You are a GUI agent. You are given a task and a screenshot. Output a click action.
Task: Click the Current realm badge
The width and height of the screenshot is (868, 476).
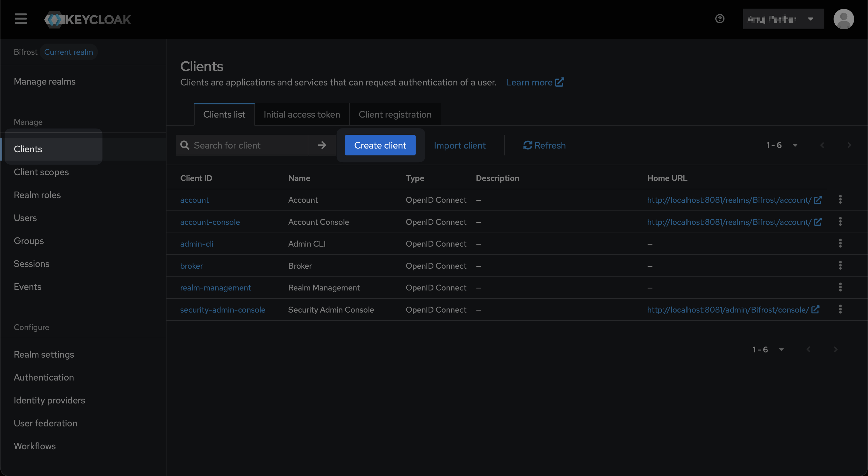coord(69,52)
